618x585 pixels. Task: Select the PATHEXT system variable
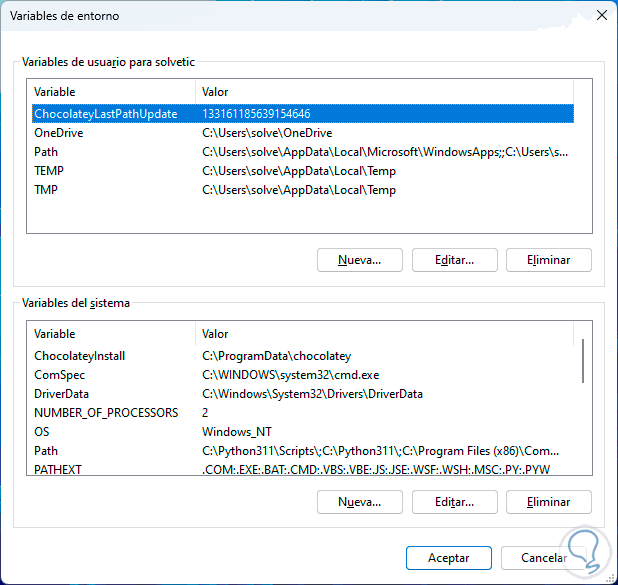click(59, 470)
